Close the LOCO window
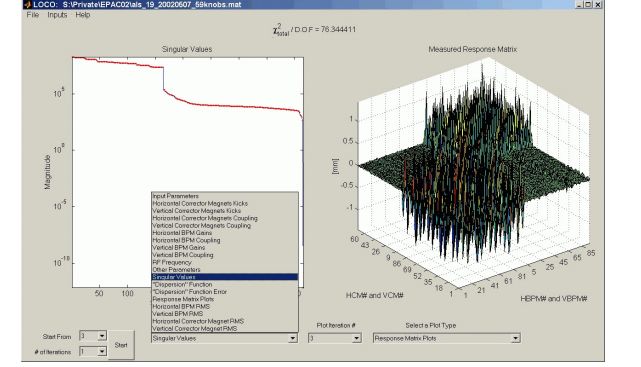 click(x=598, y=4)
